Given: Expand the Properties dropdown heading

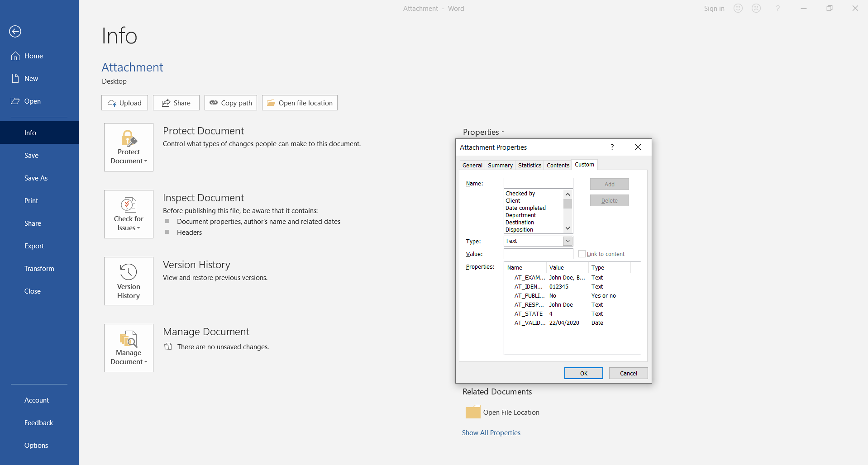Looking at the screenshot, I should coord(483,132).
